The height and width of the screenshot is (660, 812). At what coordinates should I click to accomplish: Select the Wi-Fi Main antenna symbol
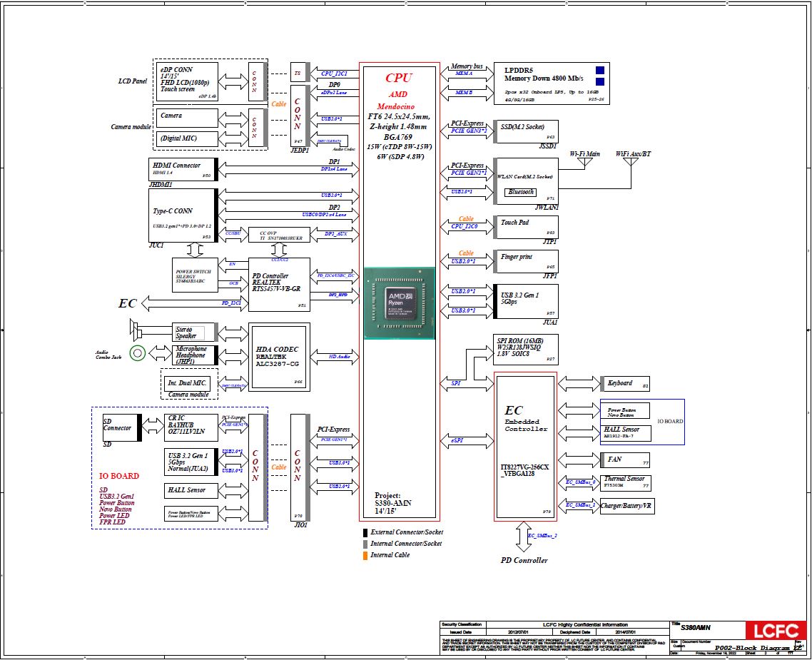584,163
